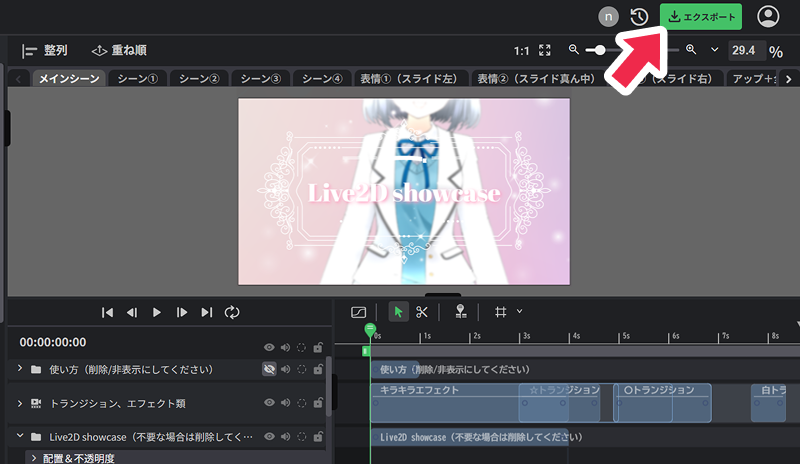Click the 整列 align button
This screenshot has width=800, height=464.
point(45,50)
